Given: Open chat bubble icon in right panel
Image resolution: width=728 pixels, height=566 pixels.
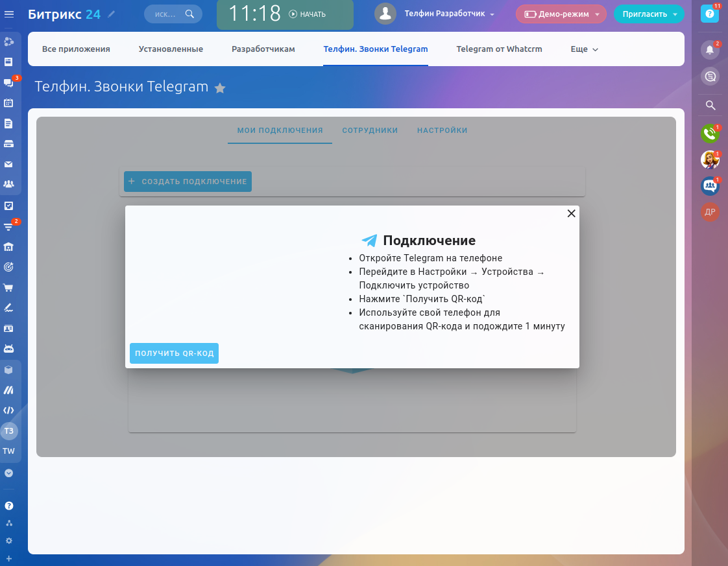Looking at the screenshot, I should tap(710, 77).
